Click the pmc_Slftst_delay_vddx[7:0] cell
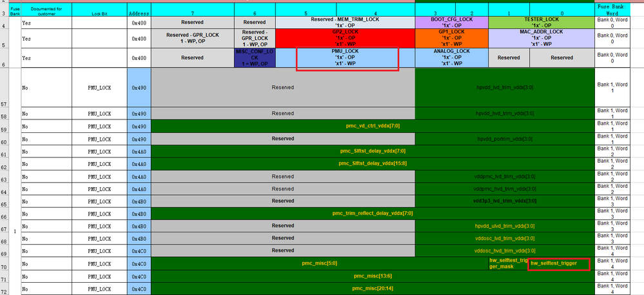 [x=373, y=152]
